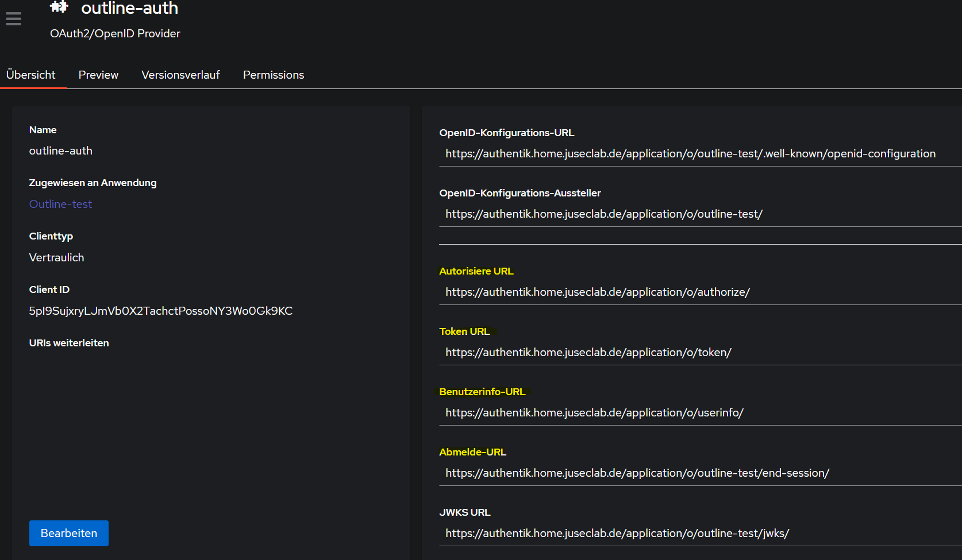This screenshot has width=962, height=560.
Task: Switch to the Übersicht tab
Action: tap(31, 75)
